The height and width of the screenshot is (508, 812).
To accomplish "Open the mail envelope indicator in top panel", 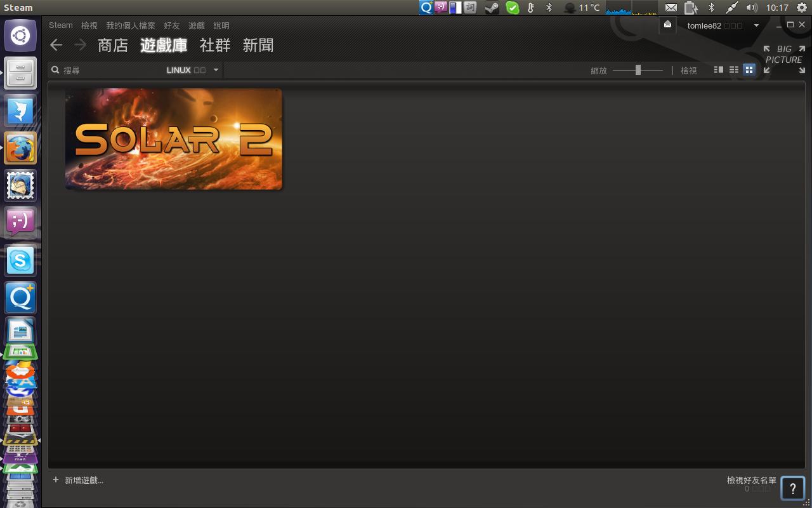I will (x=671, y=8).
